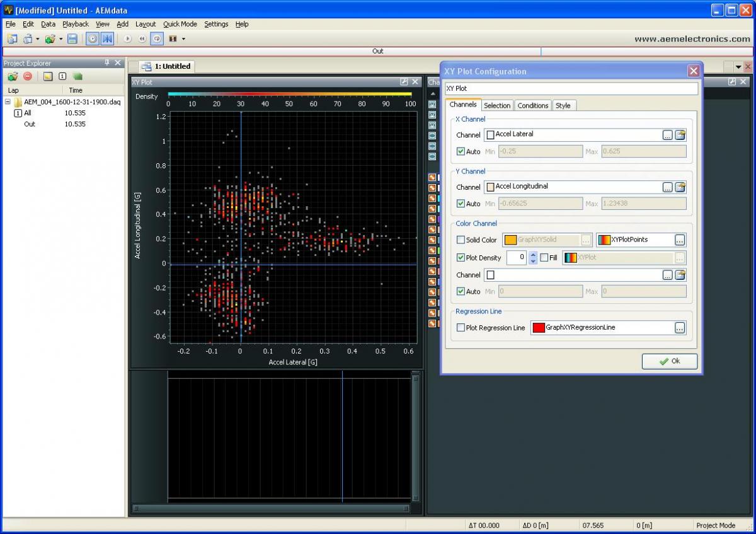Image resolution: width=756 pixels, height=534 pixels.
Task: Switch to the Conditions tab
Action: [532, 105]
